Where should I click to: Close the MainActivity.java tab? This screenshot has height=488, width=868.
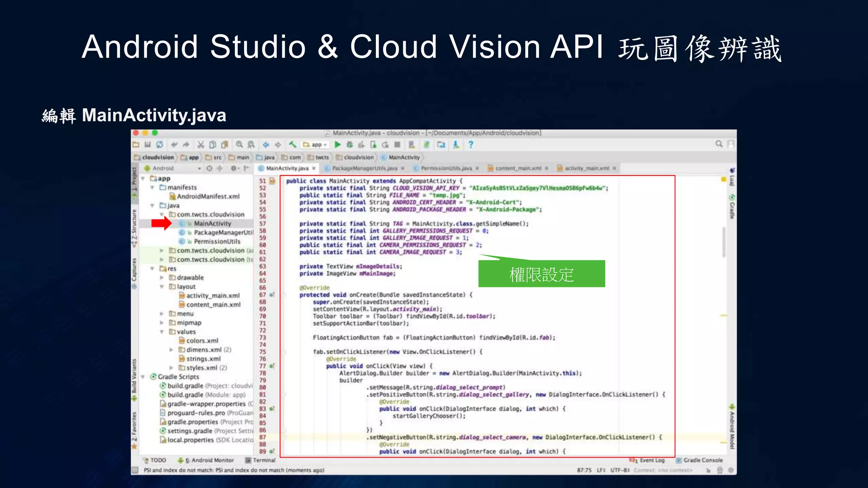click(314, 168)
